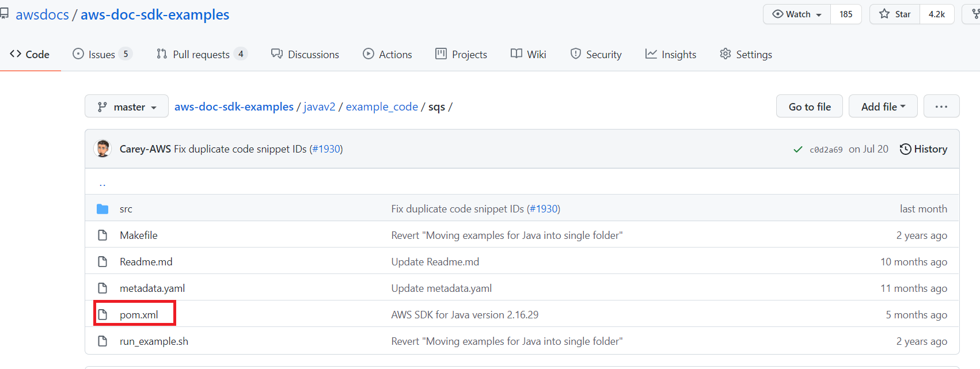Open src row commit message link
980x369 pixels.
click(x=458, y=209)
